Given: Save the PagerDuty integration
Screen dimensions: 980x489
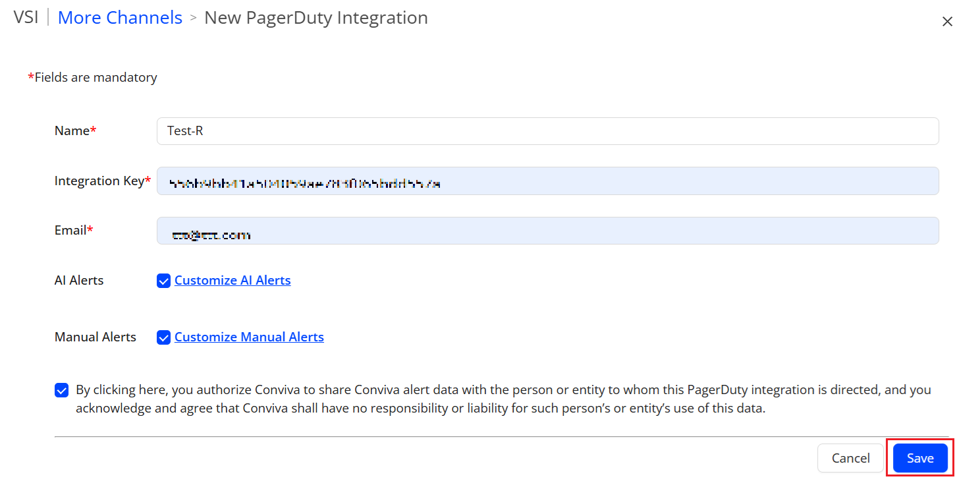Looking at the screenshot, I should [920, 458].
